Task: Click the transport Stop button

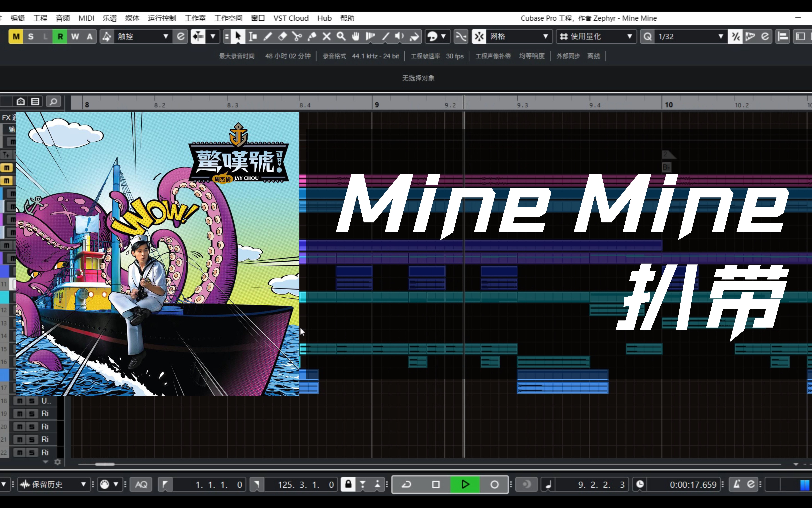Action: (x=436, y=484)
